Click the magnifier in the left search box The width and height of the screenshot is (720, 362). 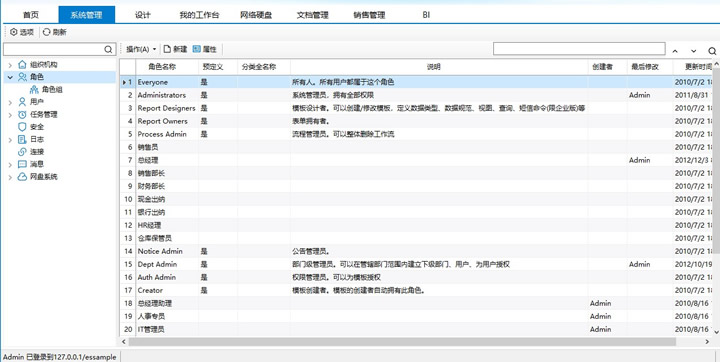[x=108, y=49]
